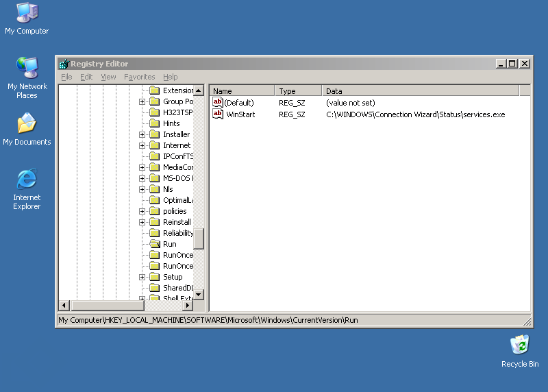Expand the Setup key

(x=142, y=278)
